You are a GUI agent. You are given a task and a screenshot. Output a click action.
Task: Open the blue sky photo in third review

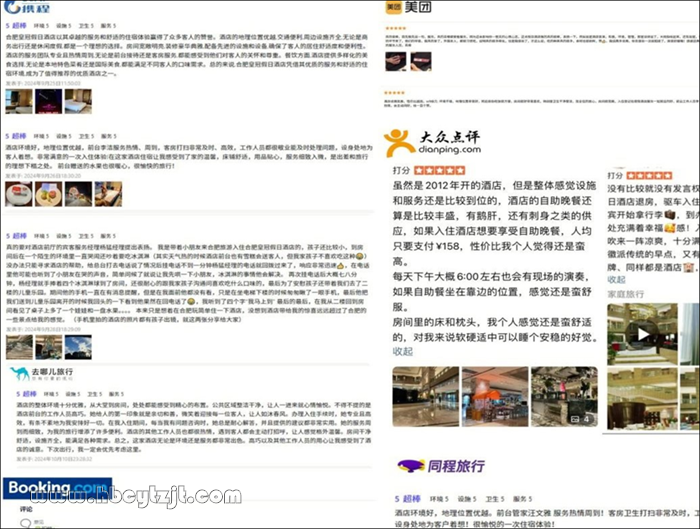[x=78, y=347]
